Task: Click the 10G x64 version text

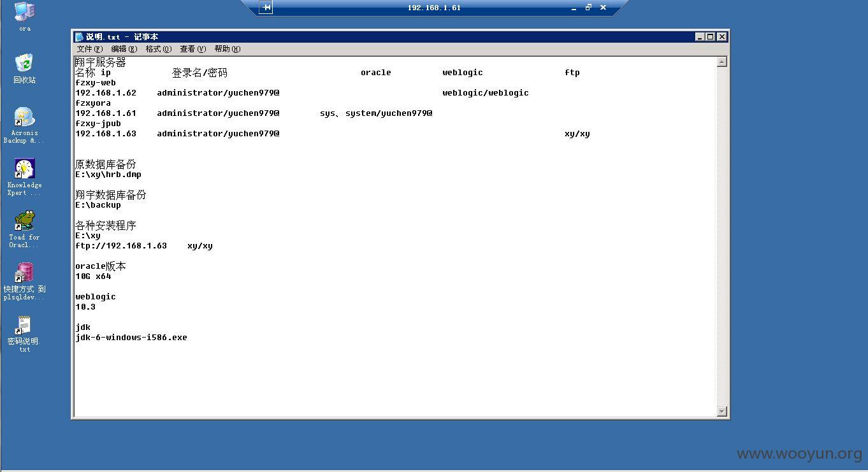Action: pos(93,276)
